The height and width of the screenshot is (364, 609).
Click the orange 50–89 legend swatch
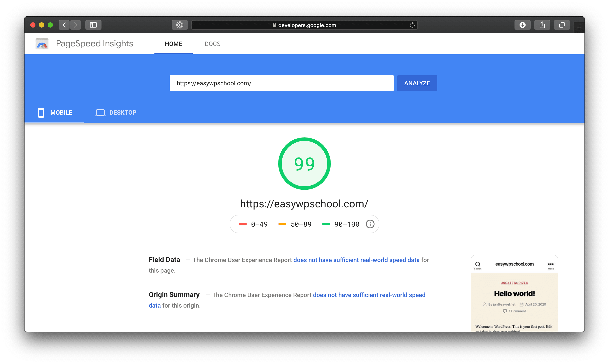(282, 224)
